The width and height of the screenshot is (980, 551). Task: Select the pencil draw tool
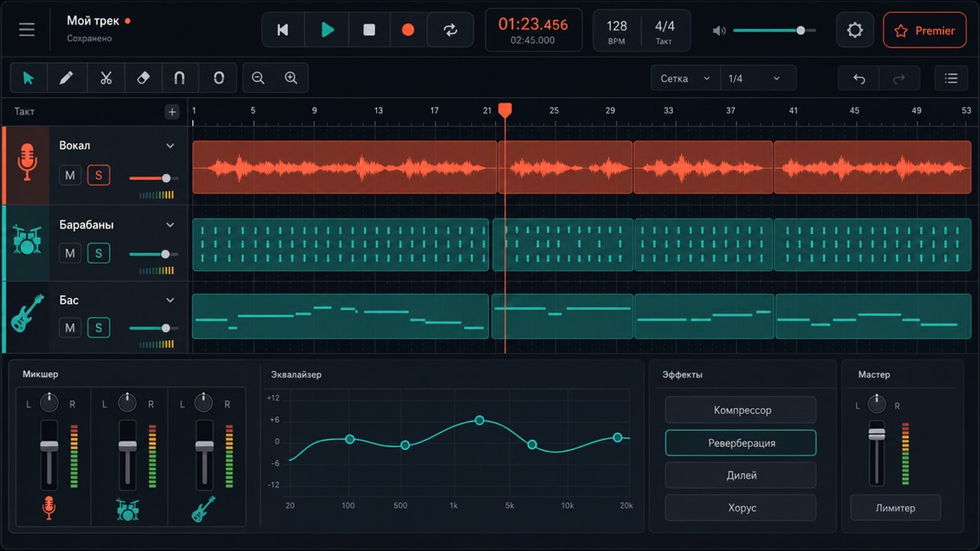(67, 78)
